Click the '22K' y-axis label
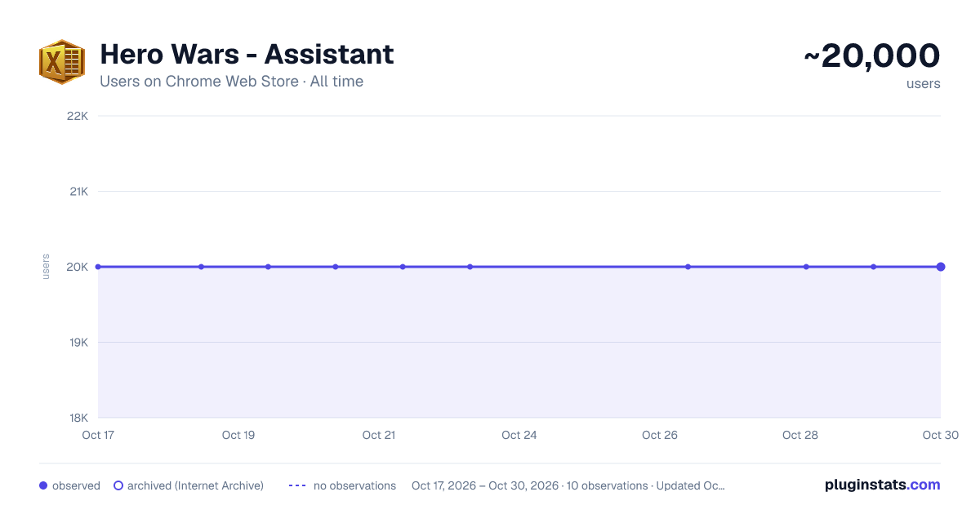Image resolution: width=980 pixels, height=514 pixels. tap(78, 116)
